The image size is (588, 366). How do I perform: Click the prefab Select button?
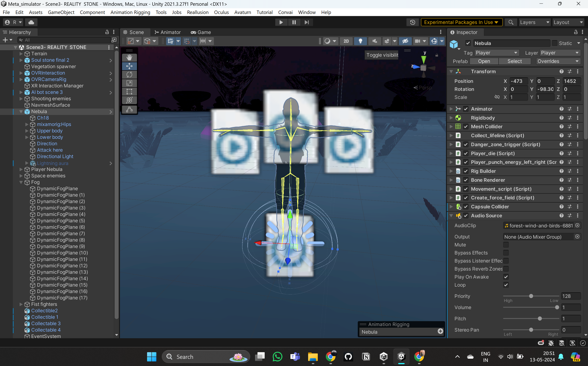pyautogui.click(x=514, y=61)
